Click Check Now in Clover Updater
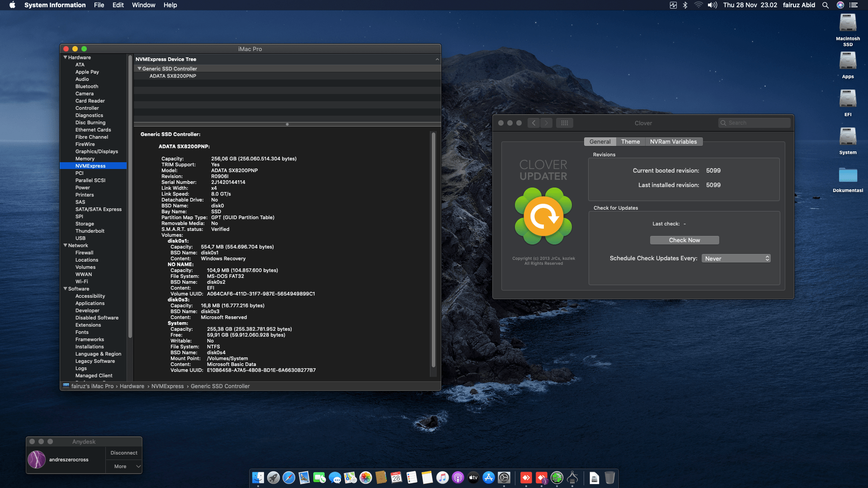Image resolution: width=868 pixels, height=488 pixels. (684, 240)
